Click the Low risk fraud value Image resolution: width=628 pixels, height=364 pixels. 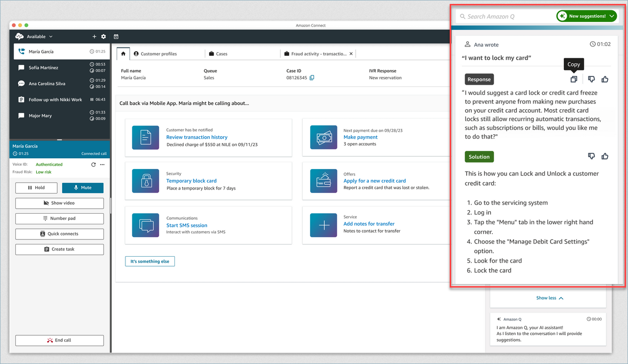click(44, 172)
